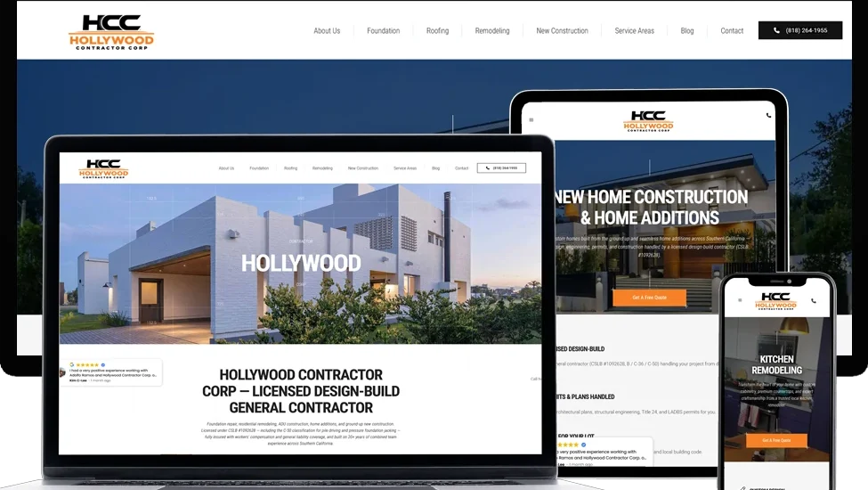Click the review card at the tablet mockup bottom
Screen dimensions: 868x490
point(604,451)
